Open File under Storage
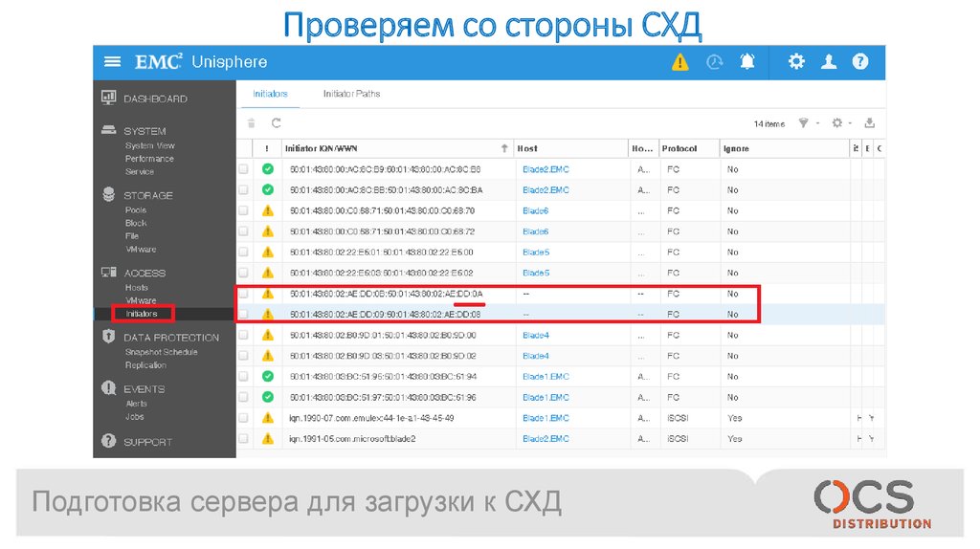The height and width of the screenshot is (549, 980). tap(131, 236)
